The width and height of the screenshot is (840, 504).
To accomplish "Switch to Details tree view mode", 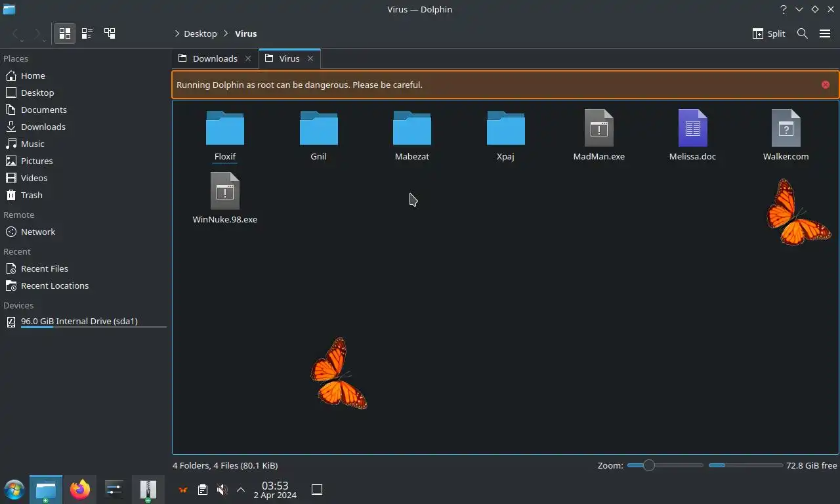I will pos(110,33).
